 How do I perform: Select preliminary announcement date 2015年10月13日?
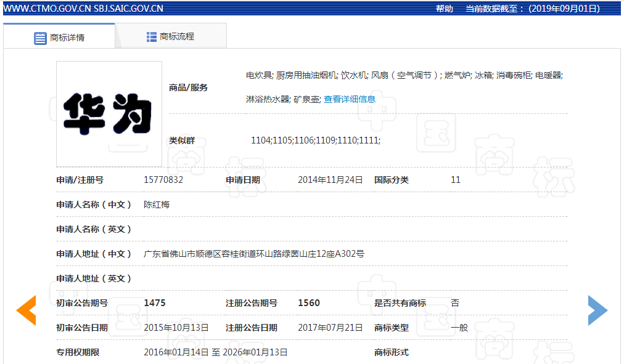(176, 328)
